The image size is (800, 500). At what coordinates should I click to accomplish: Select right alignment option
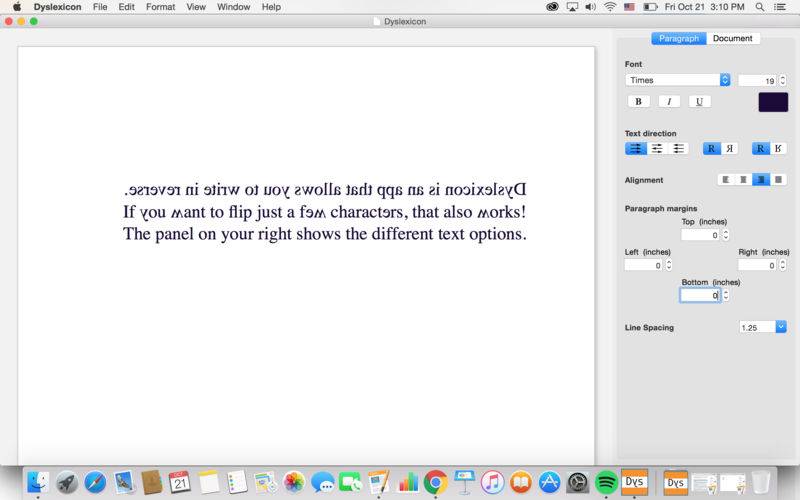click(x=761, y=180)
